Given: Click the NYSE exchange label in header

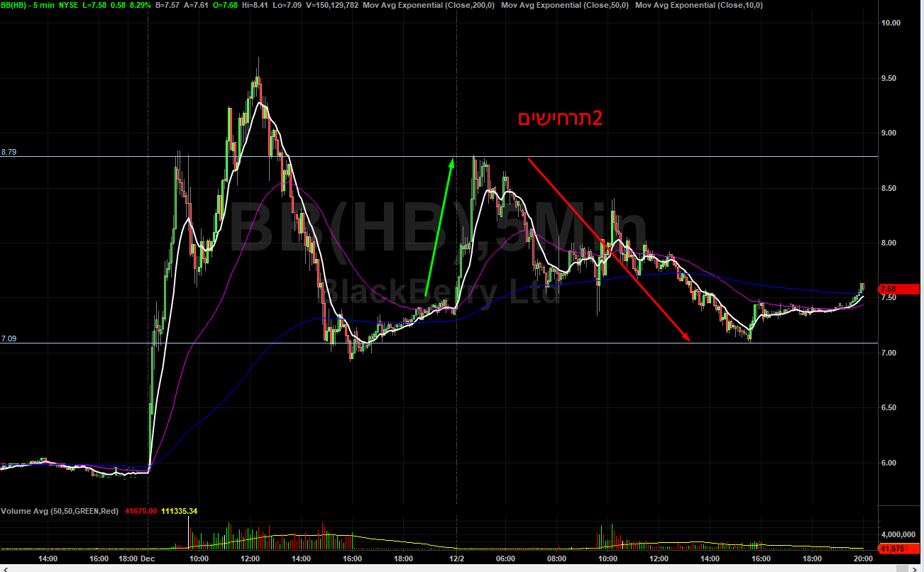Looking at the screenshot, I should point(69,5).
